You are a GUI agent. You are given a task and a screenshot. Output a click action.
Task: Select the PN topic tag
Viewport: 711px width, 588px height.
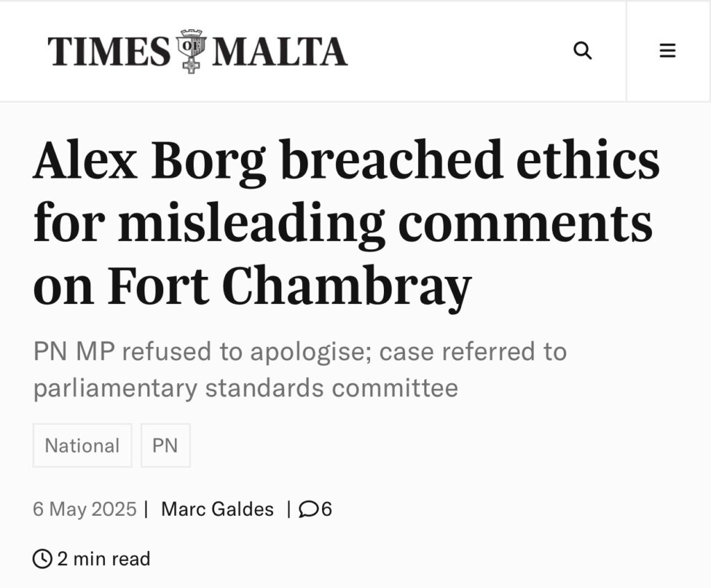coord(165,446)
